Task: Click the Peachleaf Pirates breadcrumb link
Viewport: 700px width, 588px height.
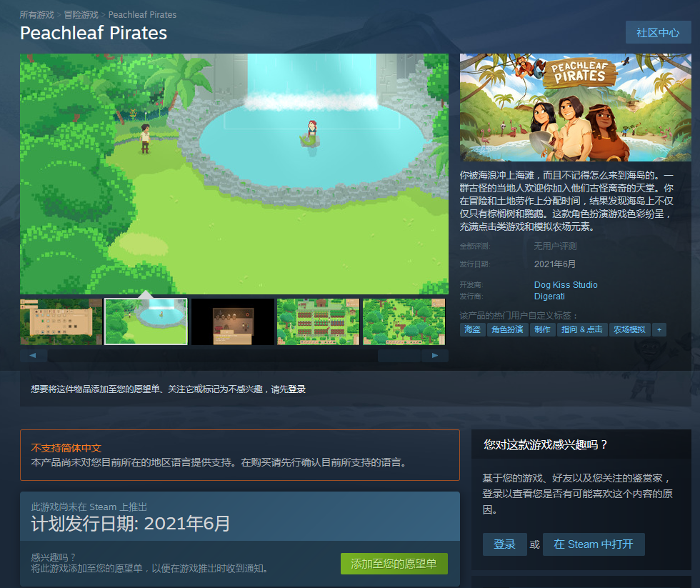Action: [142, 15]
